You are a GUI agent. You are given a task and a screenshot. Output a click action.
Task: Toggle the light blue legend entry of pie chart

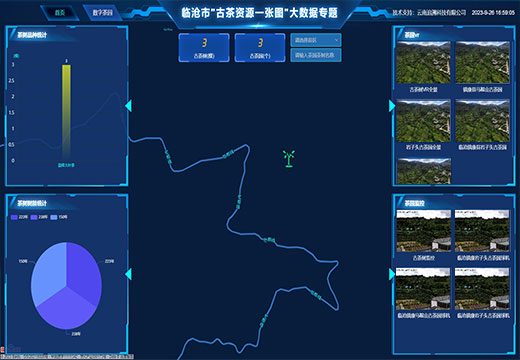[59, 217]
